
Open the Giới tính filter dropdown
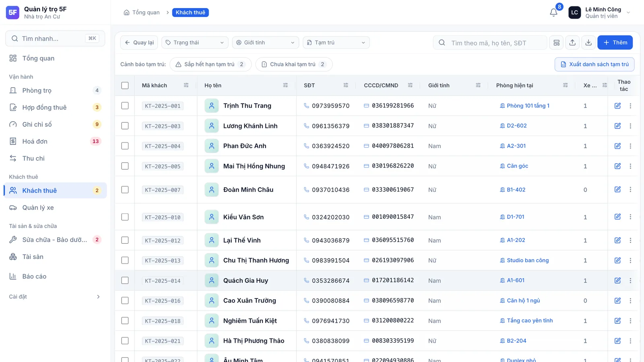point(266,43)
